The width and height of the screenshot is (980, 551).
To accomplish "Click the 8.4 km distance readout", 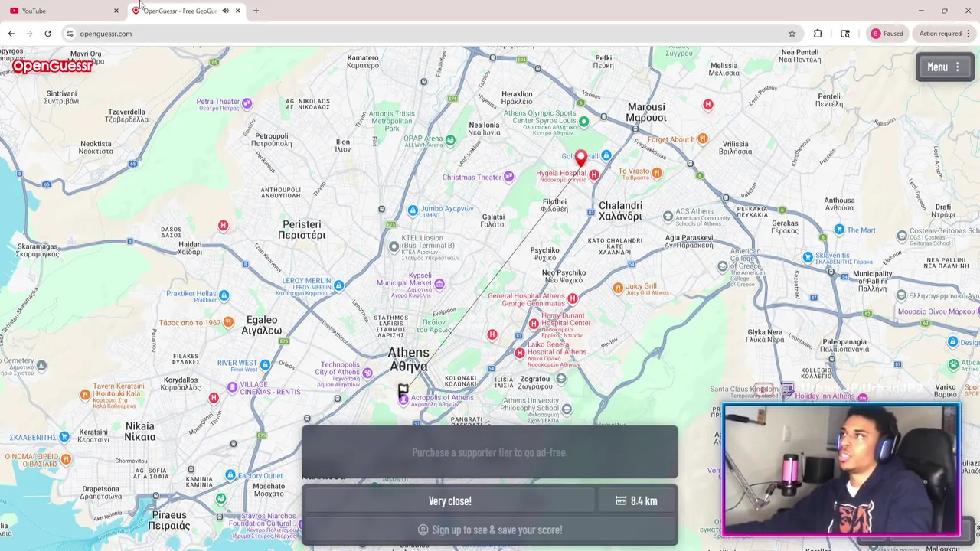I will [x=637, y=500].
